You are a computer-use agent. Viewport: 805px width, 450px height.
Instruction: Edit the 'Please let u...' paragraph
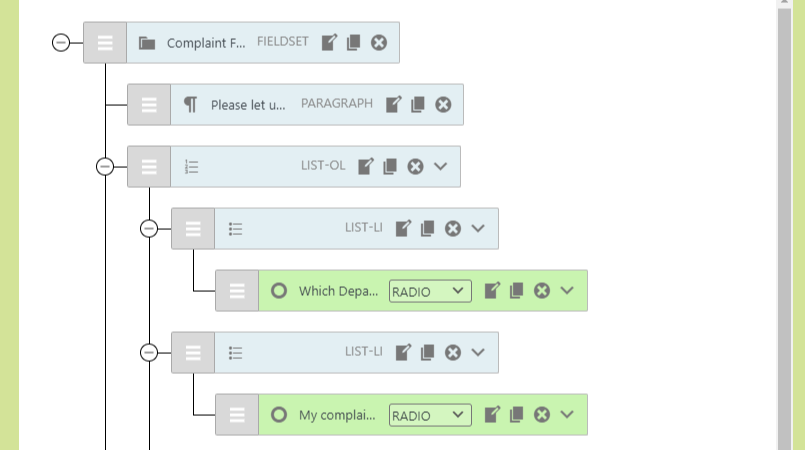tap(394, 104)
